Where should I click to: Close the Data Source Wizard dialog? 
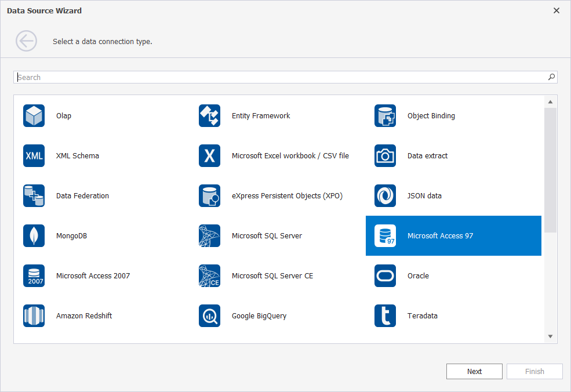557,10
